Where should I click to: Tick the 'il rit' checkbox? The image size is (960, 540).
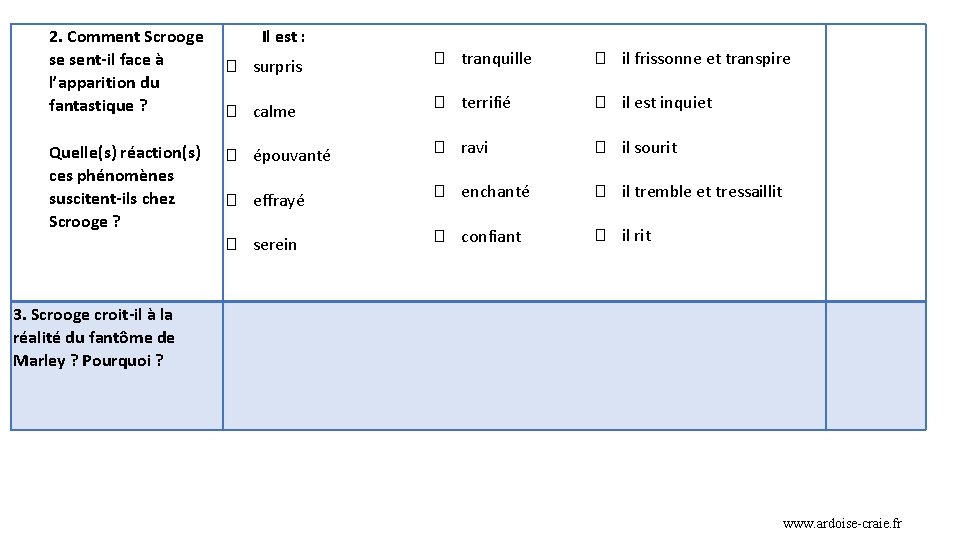601,235
